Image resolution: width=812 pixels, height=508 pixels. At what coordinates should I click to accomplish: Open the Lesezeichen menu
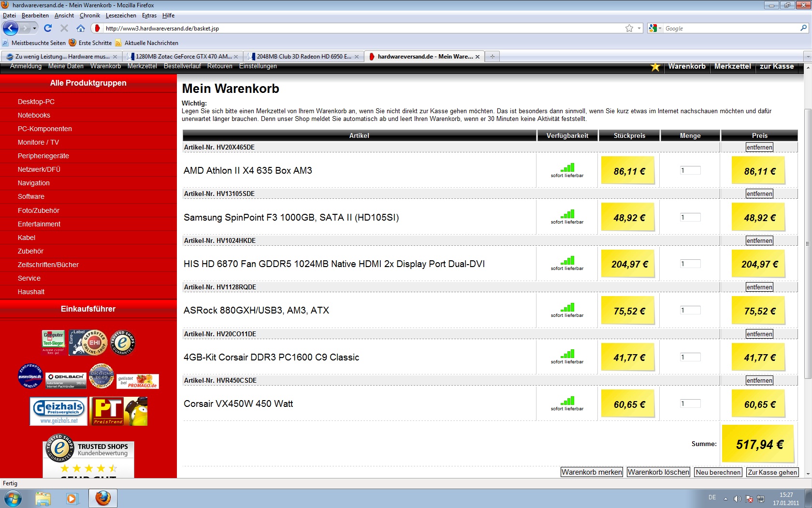click(x=121, y=15)
